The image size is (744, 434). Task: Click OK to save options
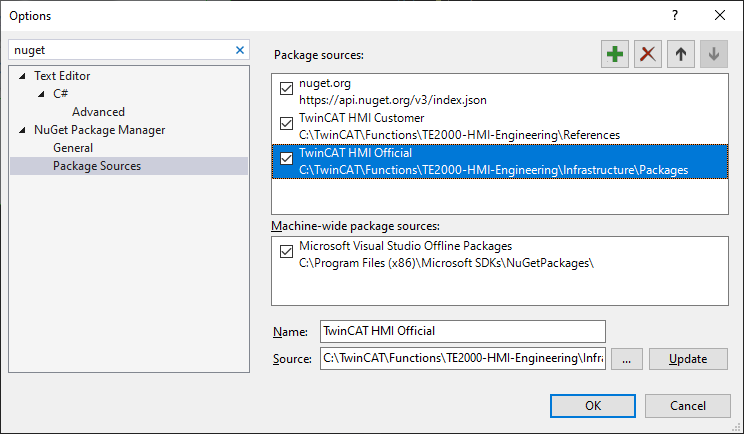[x=593, y=406]
